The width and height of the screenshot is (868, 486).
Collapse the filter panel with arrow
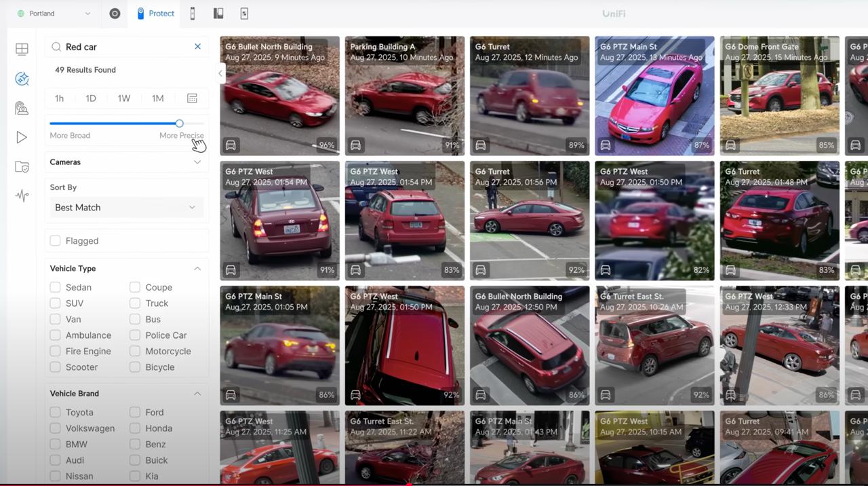tap(220, 73)
